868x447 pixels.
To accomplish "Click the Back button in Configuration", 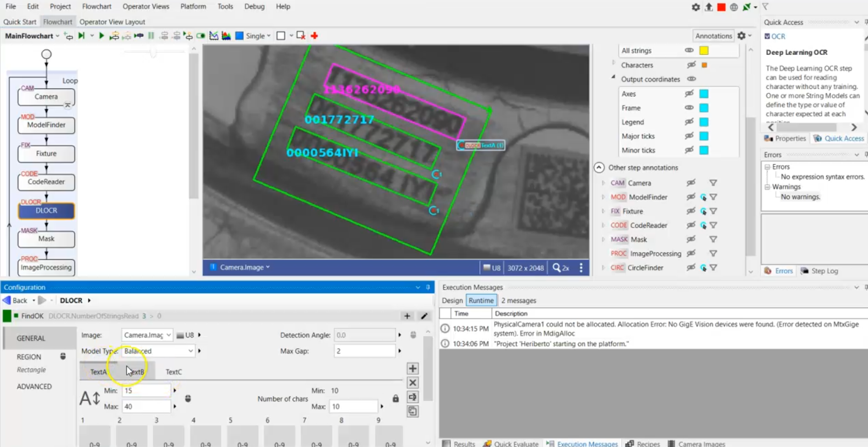I will pos(16,301).
